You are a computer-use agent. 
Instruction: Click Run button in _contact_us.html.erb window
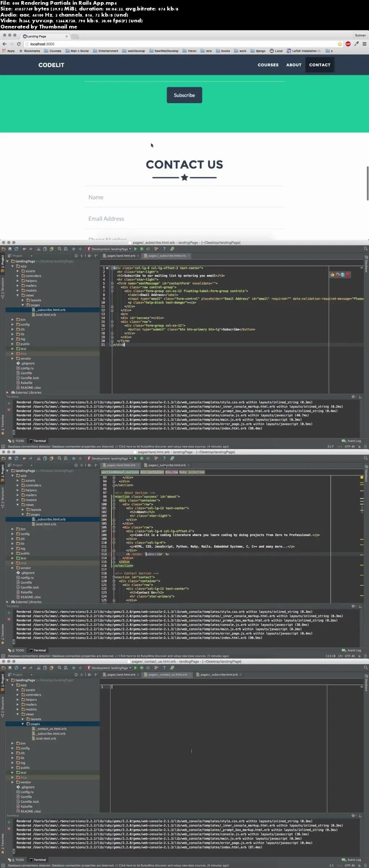[x=135, y=668]
